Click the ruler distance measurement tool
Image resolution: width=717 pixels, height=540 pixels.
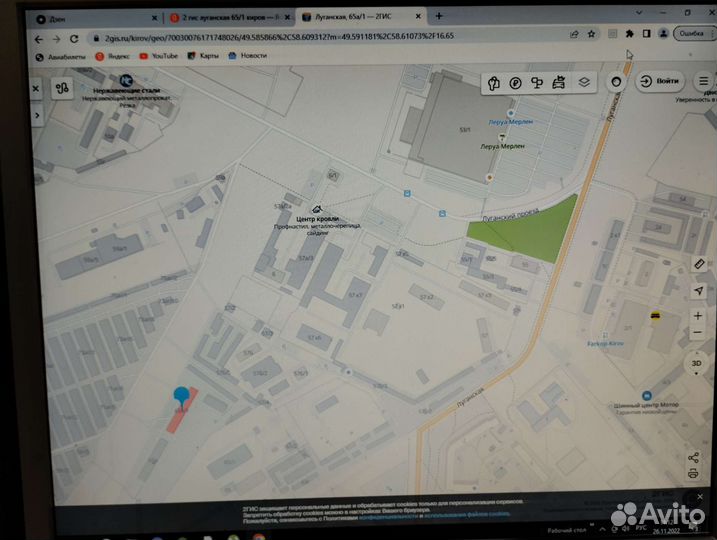(699, 263)
